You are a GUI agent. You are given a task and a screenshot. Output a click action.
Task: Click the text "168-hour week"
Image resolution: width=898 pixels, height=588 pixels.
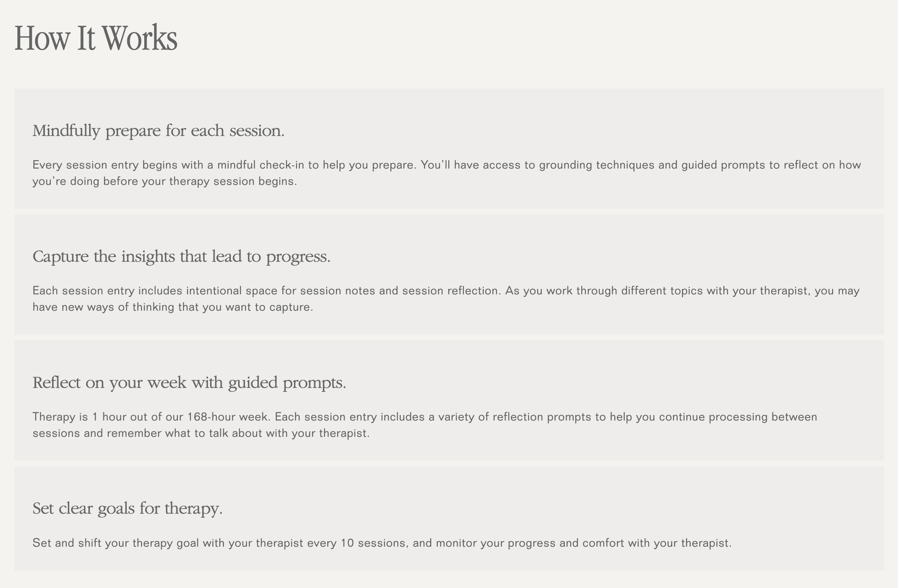click(x=229, y=417)
